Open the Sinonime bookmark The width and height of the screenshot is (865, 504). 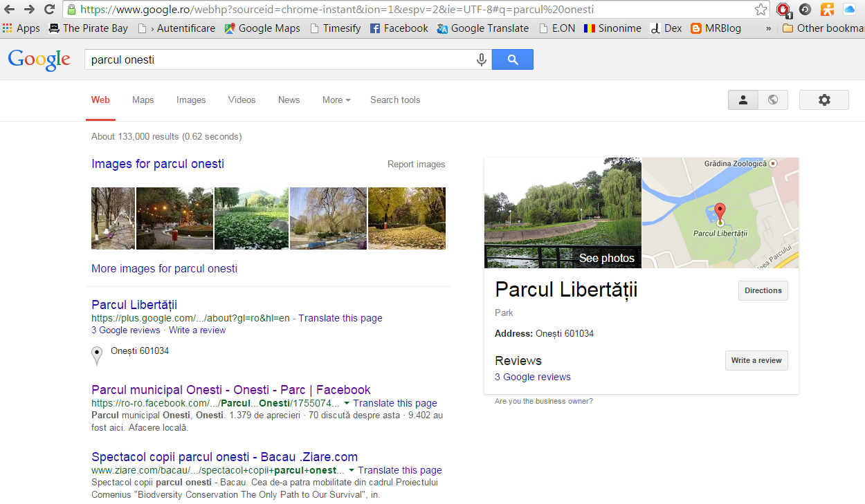click(x=612, y=28)
